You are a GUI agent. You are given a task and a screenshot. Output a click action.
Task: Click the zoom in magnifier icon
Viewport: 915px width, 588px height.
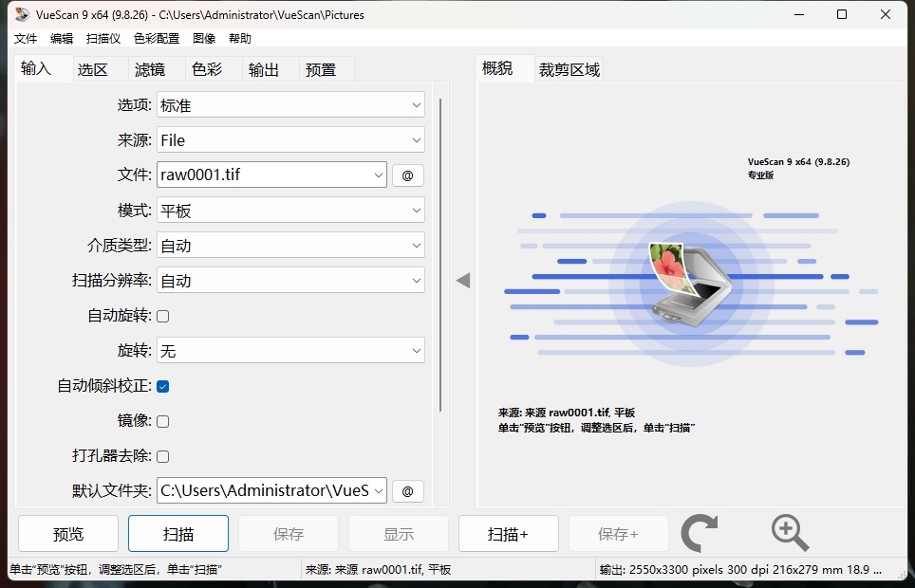point(790,533)
